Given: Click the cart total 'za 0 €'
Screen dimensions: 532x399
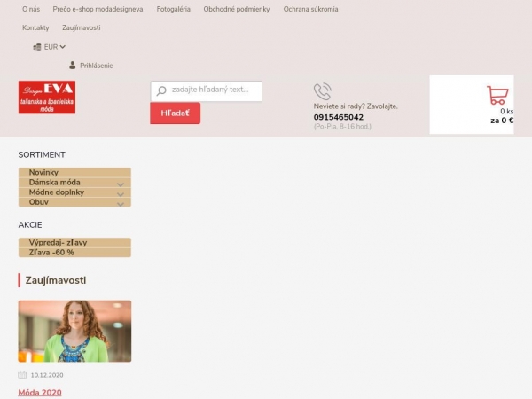Looking at the screenshot, I should [x=502, y=121].
